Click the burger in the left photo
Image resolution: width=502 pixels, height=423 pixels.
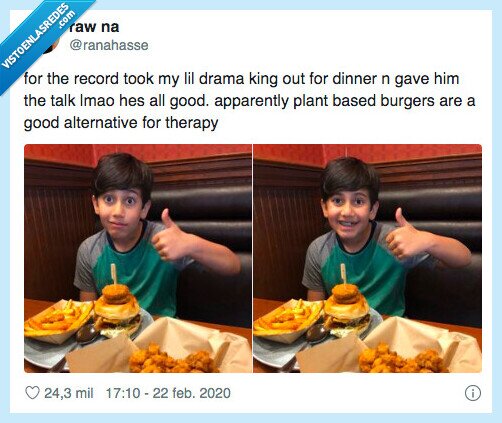click(x=117, y=308)
